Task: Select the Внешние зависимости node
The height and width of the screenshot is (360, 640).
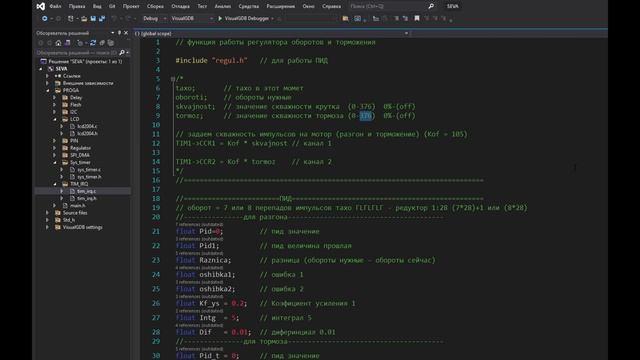Action: [x=88, y=83]
